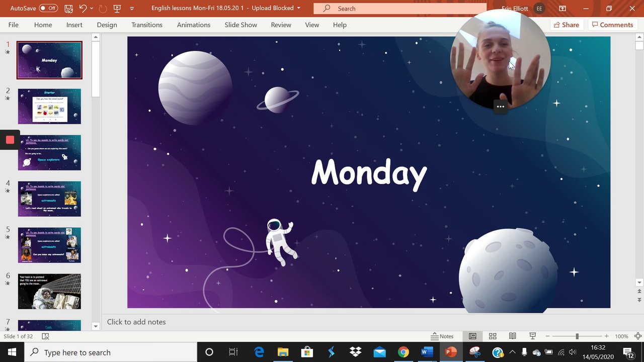Open the Undo history dropdown arrow
Screen dimensions: 644x362
(92, 9)
